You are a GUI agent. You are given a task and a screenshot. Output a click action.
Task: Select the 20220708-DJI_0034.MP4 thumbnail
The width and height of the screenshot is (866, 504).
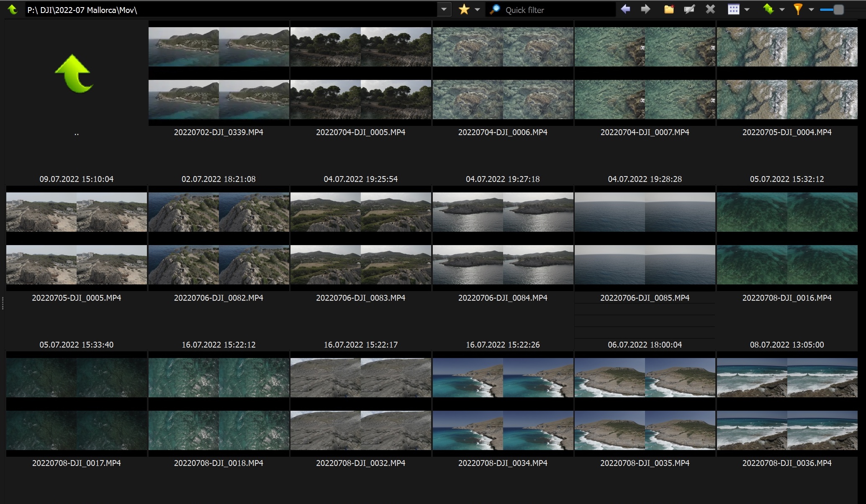pyautogui.click(x=503, y=404)
